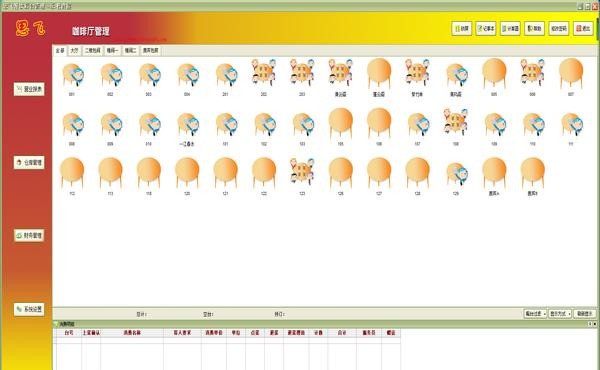
Task: Click empty table 112 in bottom row
Action: [72, 173]
